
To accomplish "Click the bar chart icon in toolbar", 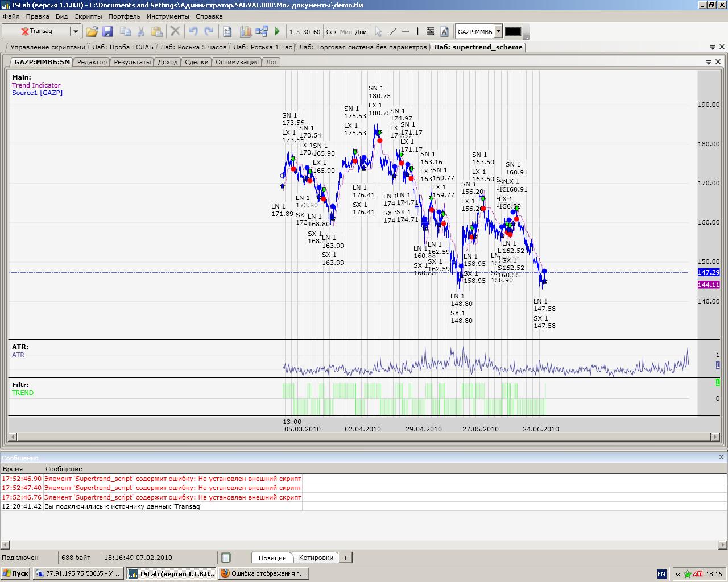I will coord(246,32).
